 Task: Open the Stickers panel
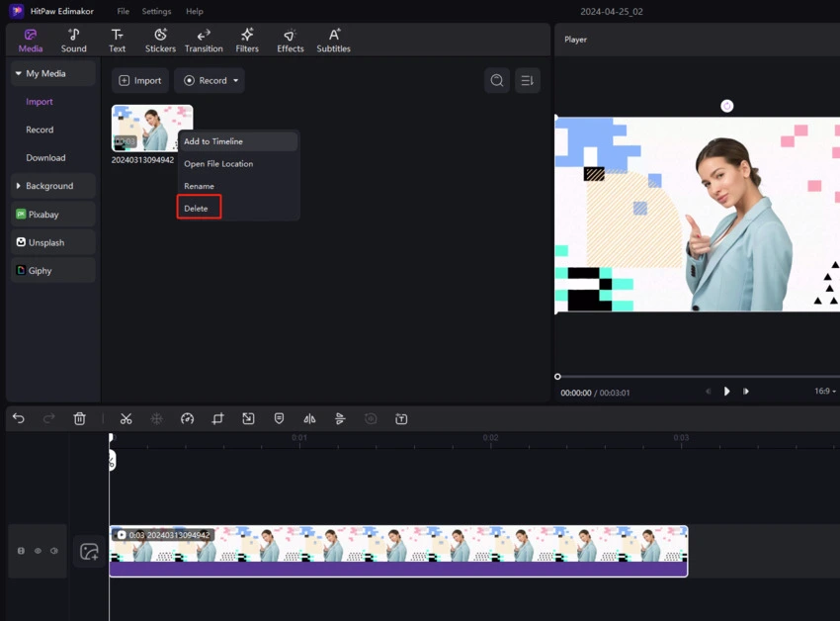pyautogui.click(x=160, y=41)
